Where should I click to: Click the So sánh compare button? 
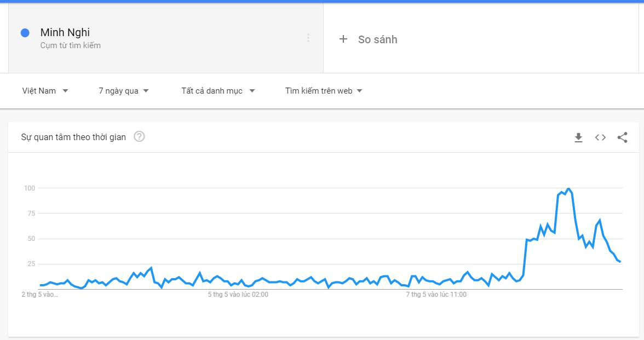tap(369, 39)
